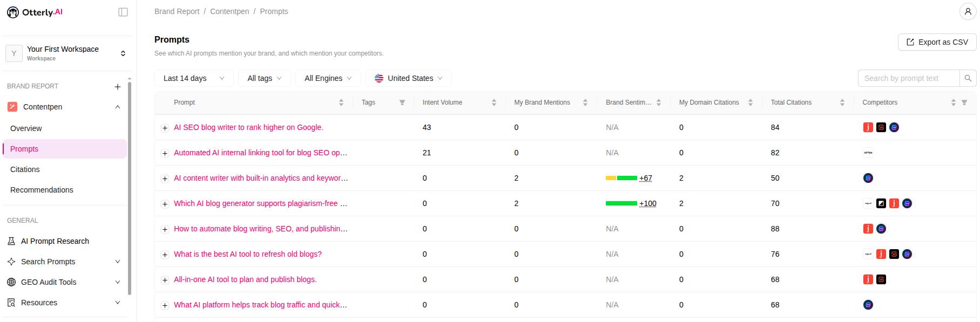
Task: Sort by the Prompt column
Action: (x=341, y=102)
